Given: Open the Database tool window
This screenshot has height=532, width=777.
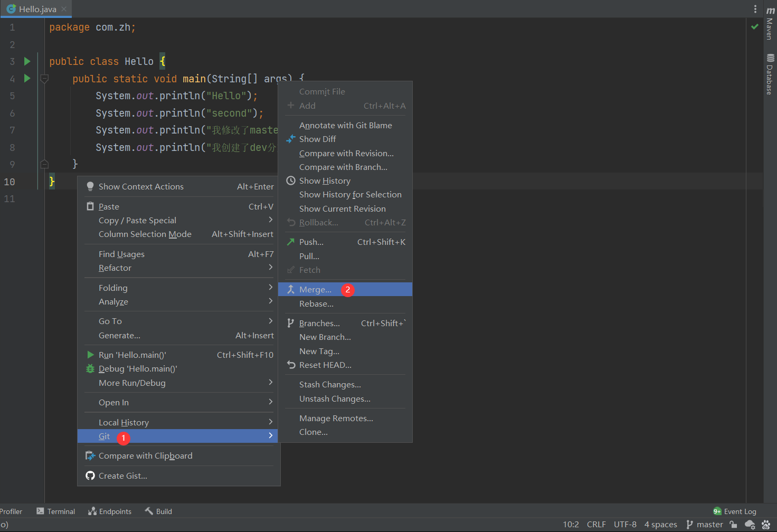Looking at the screenshot, I should pyautogui.click(x=770, y=74).
